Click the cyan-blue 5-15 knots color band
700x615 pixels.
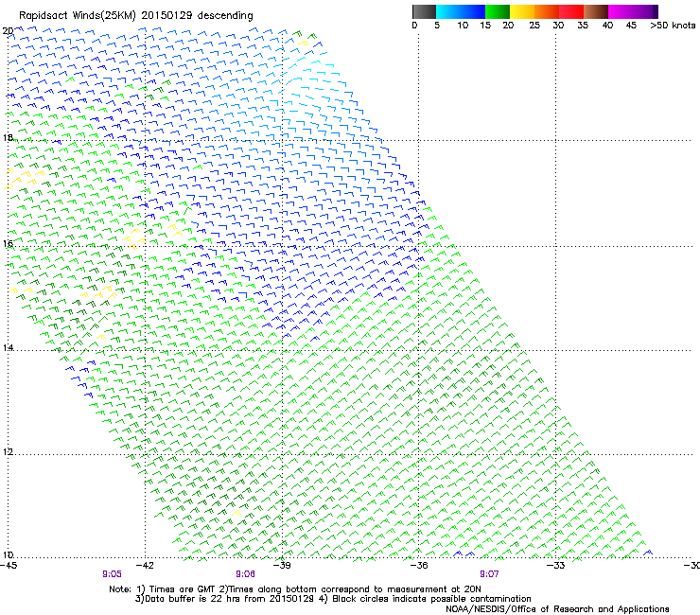click(461, 11)
